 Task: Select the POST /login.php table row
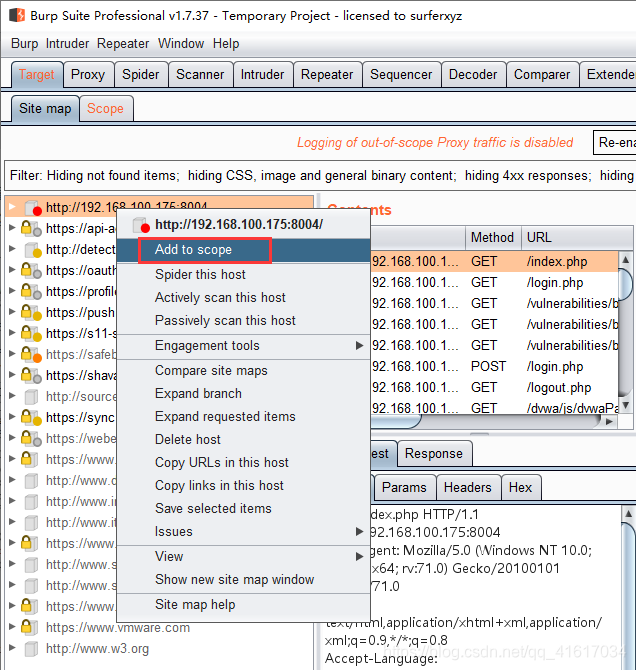[x=494, y=367]
